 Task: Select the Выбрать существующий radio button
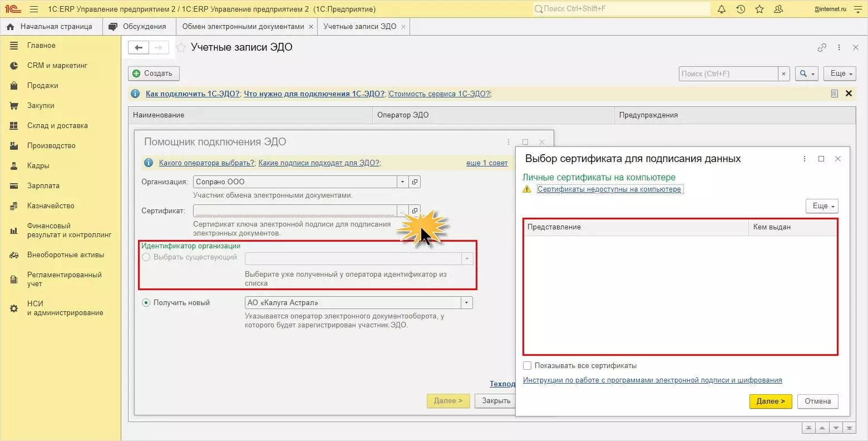(x=146, y=257)
